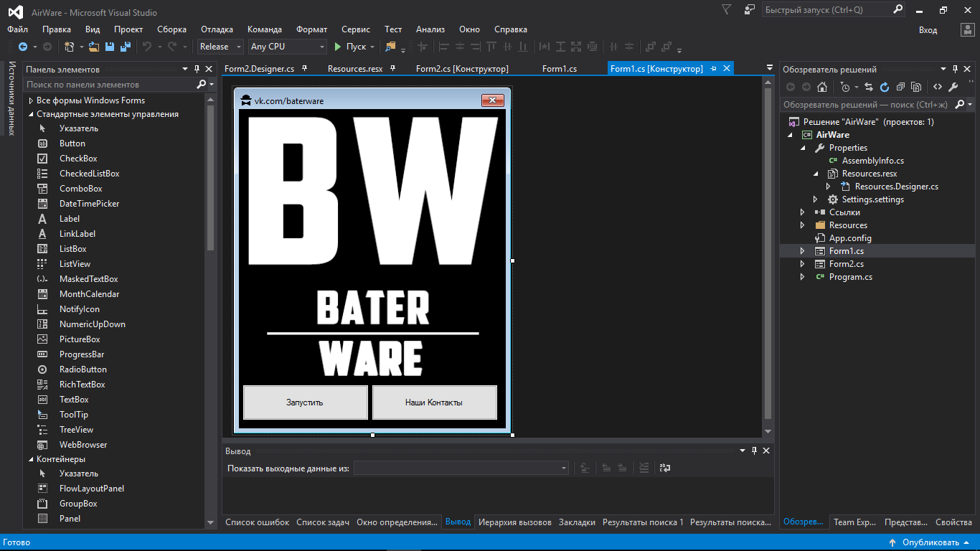Click the Open File folder icon
980x551 pixels.
(94, 47)
